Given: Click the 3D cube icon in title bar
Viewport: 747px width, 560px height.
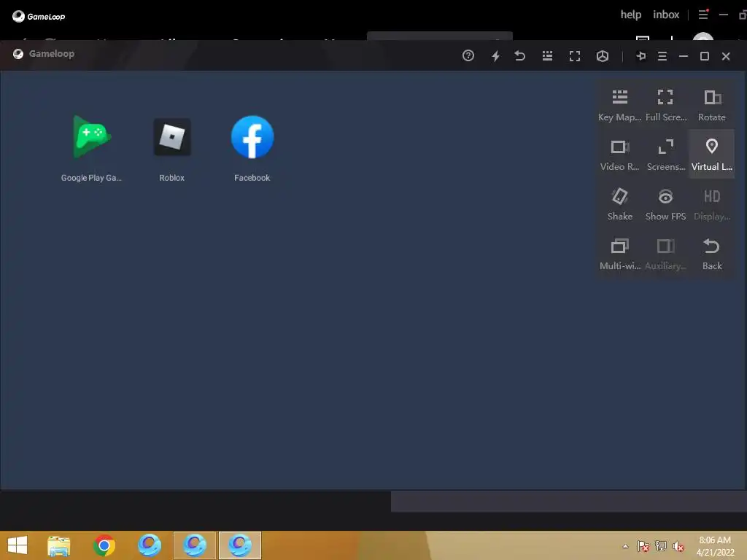Looking at the screenshot, I should click(602, 56).
